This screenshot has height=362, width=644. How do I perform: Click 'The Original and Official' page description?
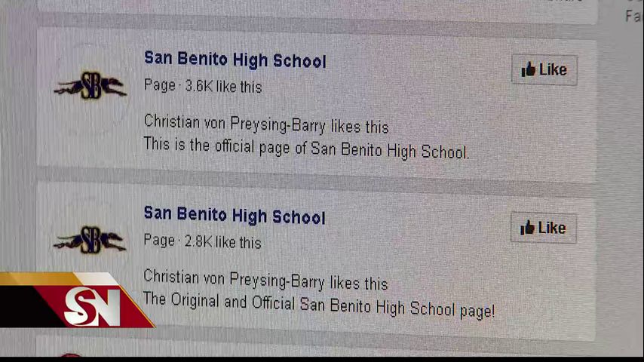click(319, 305)
